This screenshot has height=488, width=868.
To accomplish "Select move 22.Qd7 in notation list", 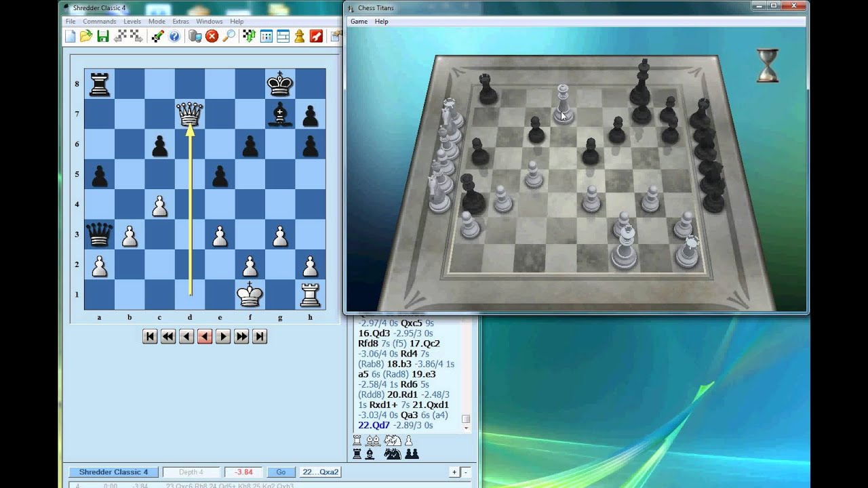I will pyautogui.click(x=374, y=425).
